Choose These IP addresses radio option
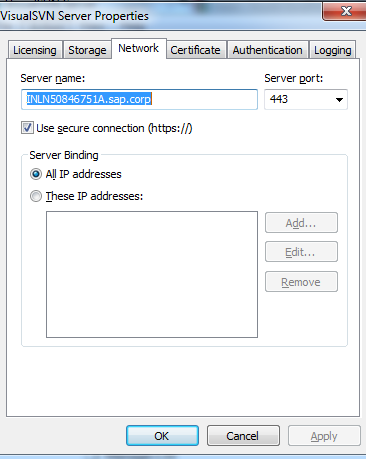The width and height of the screenshot is (366, 459). click(x=36, y=196)
